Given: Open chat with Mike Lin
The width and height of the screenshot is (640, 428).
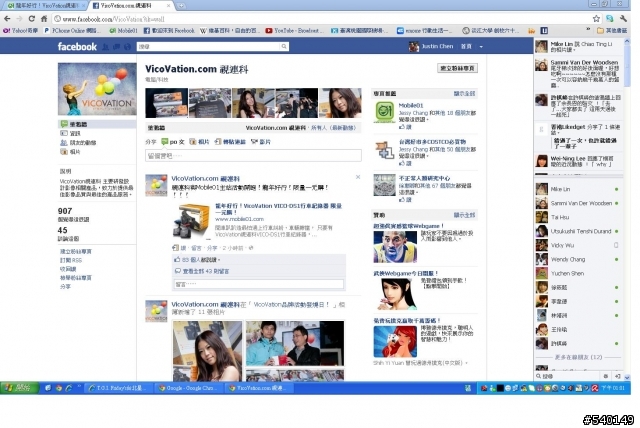Looking at the screenshot, I should point(578,189).
